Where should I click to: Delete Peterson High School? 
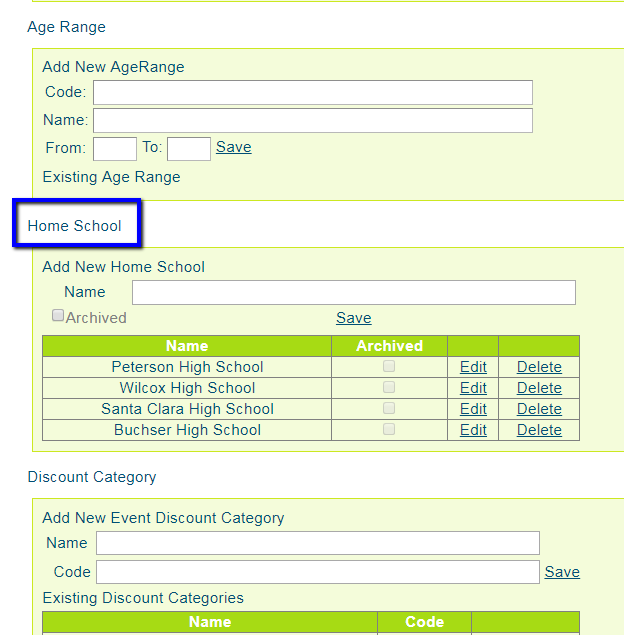(539, 367)
